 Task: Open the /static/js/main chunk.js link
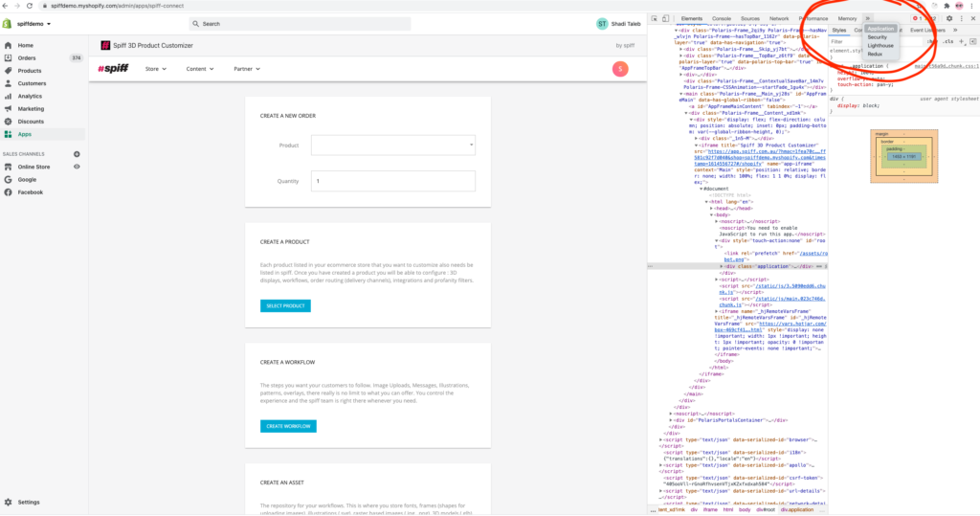(772, 303)
